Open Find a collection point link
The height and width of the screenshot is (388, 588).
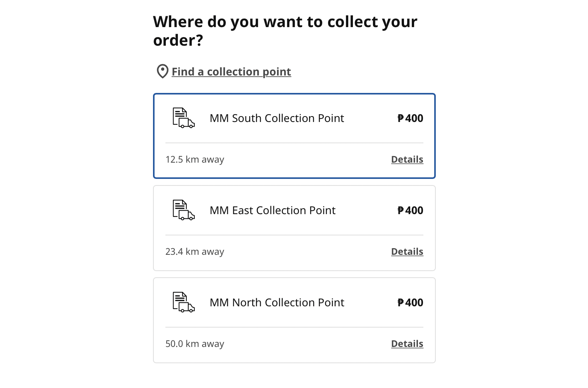[231, 72]
